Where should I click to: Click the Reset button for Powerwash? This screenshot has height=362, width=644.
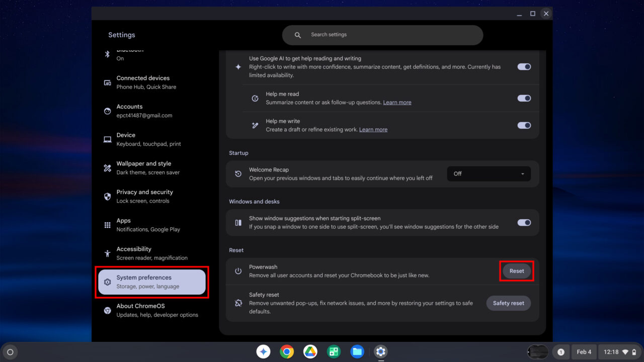pos(516,270)
